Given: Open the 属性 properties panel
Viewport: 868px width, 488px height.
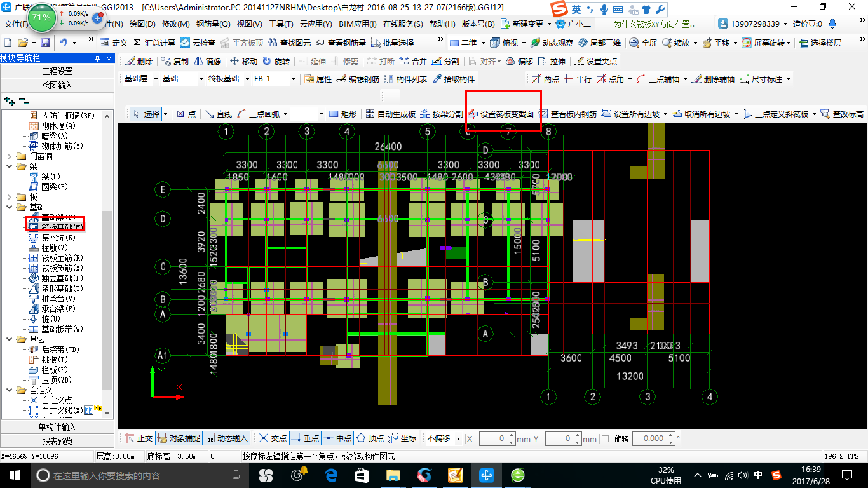Looking at the screenshot, I should point(318,79).
